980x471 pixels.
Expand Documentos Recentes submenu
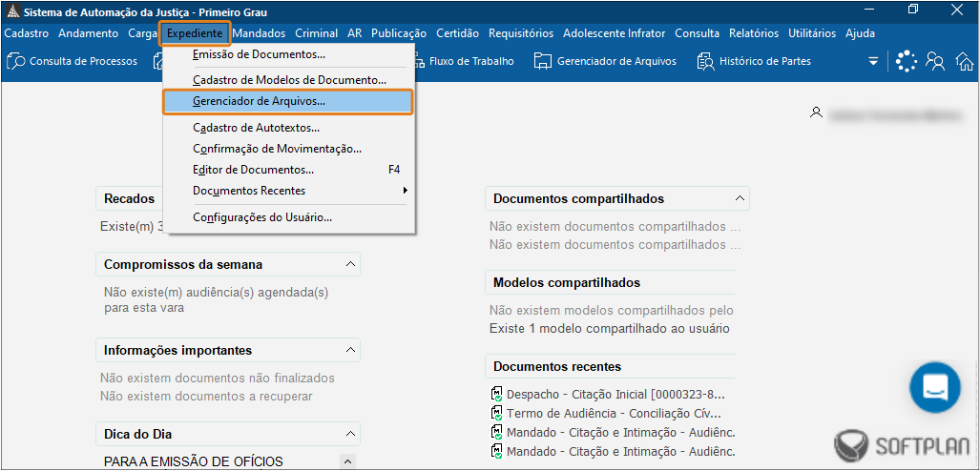click(406, 191)
